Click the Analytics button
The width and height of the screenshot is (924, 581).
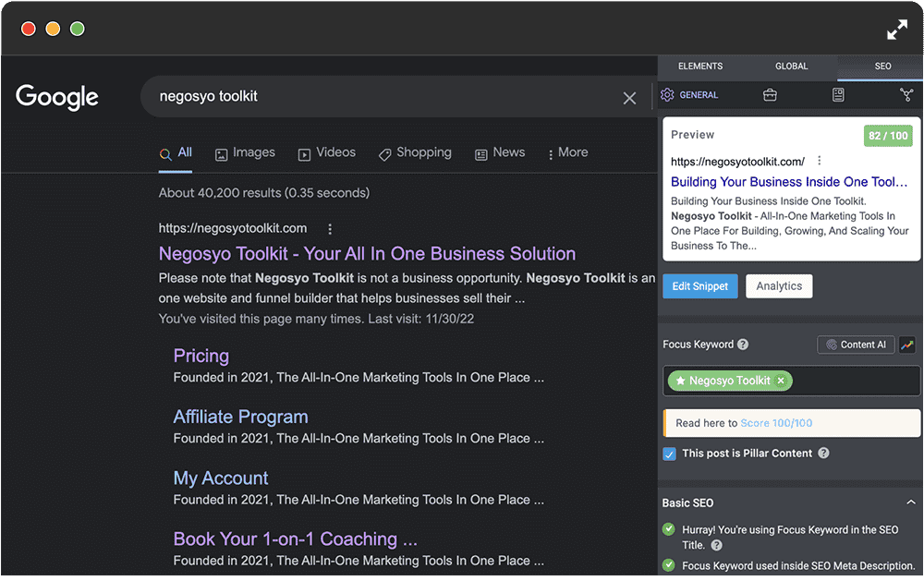tap(779, 286)
